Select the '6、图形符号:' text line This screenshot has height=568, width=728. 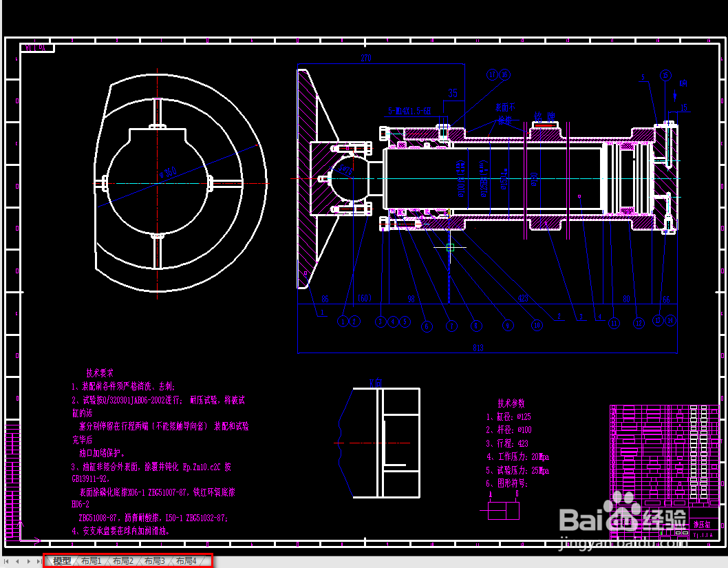507,483
